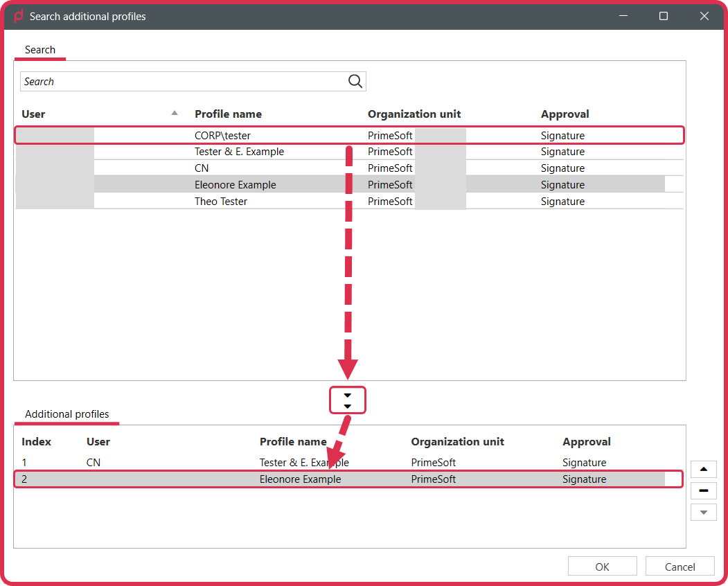Click the magnifying glass search icon
Viewport: 728px width, 586px height.
[355, 81]
